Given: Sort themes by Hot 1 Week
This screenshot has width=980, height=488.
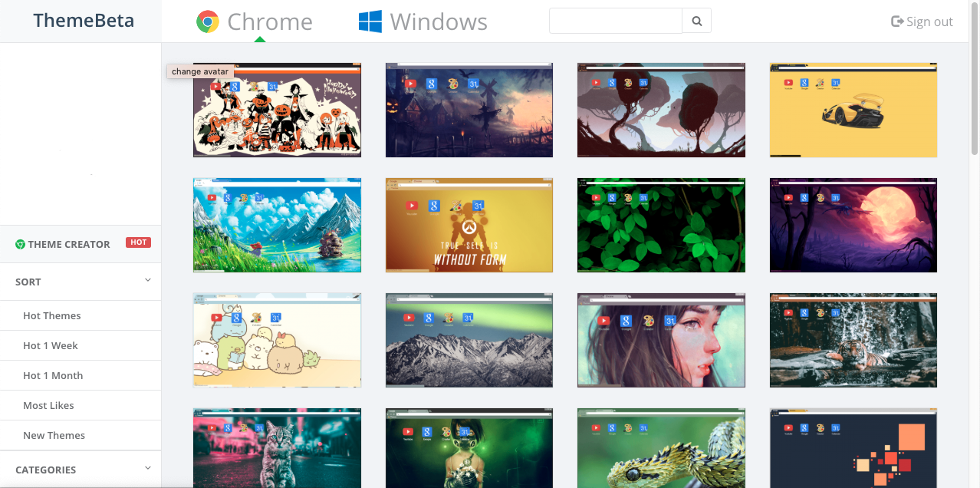Looking at the screenshot, I should point(51,345).
